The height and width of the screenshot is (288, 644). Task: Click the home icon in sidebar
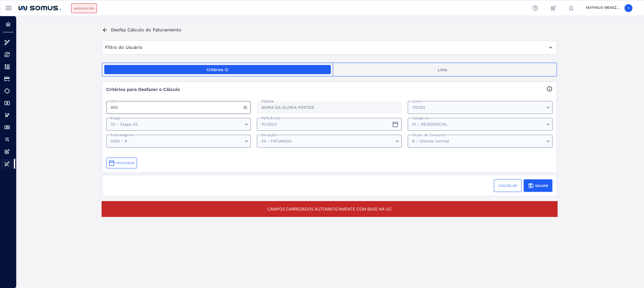8,24
